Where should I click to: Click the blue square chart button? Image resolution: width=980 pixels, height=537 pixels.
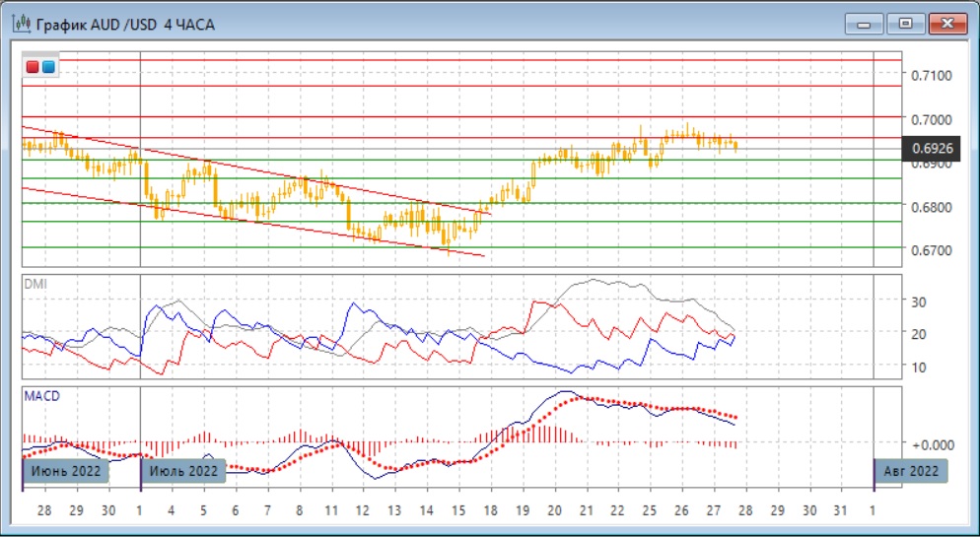coord(48,67)
